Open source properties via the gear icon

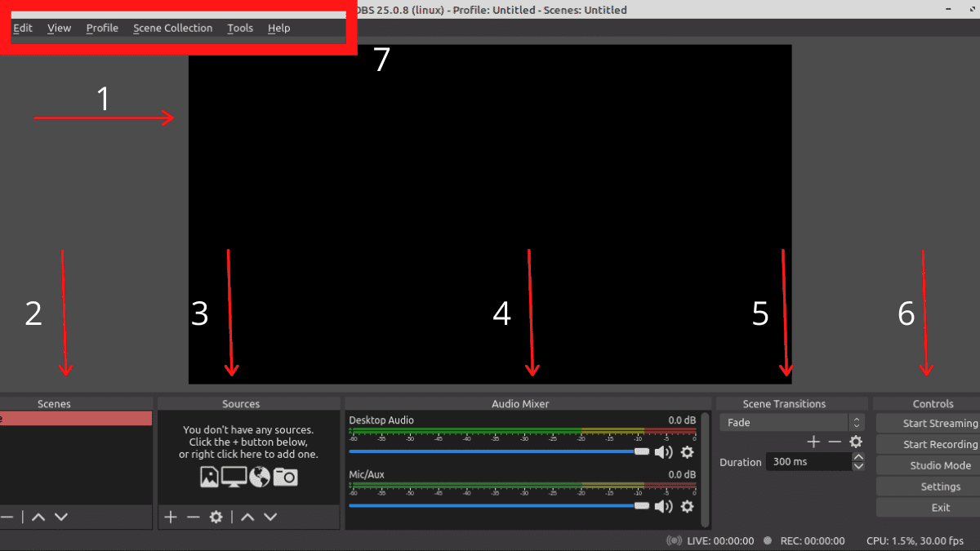pyautogui.click(x=215, y=516)
